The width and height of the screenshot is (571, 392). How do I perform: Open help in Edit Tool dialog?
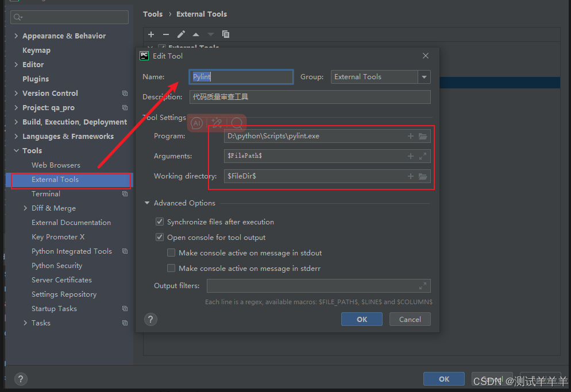pyautogui.click(x=151, y=320)
